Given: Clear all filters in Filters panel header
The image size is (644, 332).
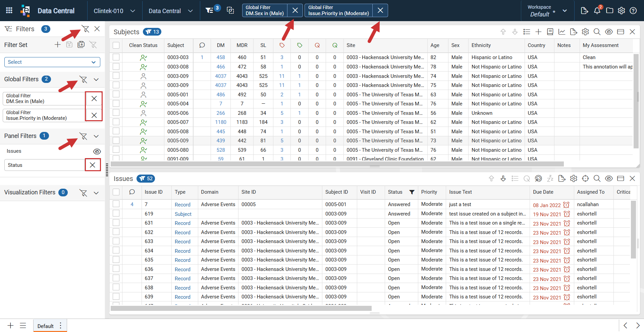Looking at the screenshot, I should click(86, 29).
